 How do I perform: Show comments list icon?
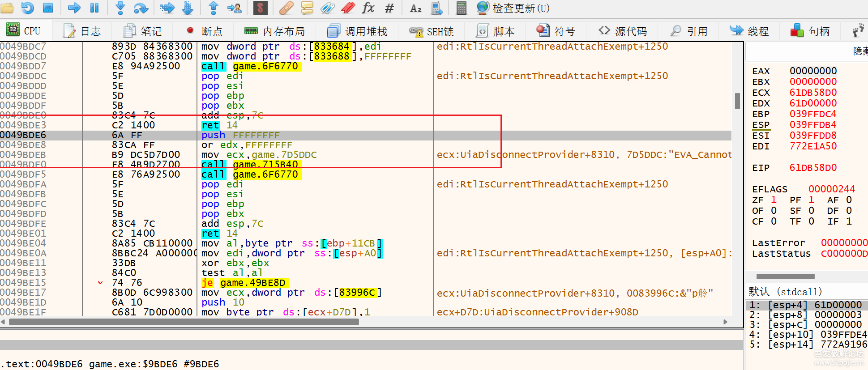click(x=307, y=8)
